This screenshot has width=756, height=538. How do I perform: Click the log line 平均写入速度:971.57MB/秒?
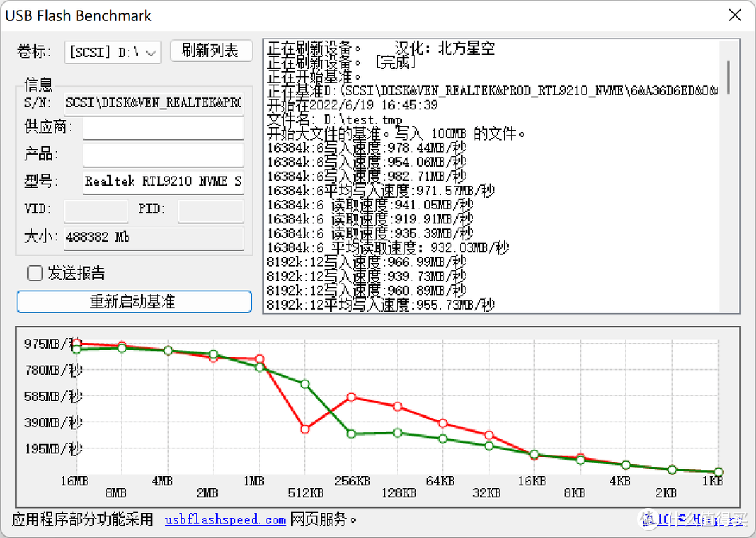[x=381, y=191]
